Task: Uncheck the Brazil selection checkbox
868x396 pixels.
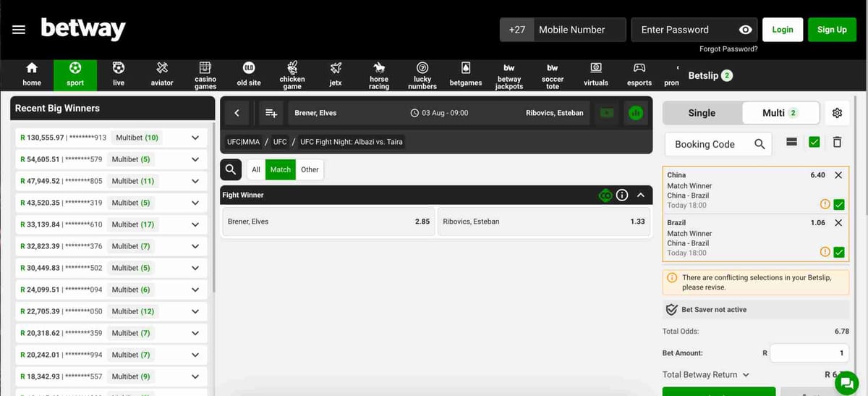Action: coord(839,253)
